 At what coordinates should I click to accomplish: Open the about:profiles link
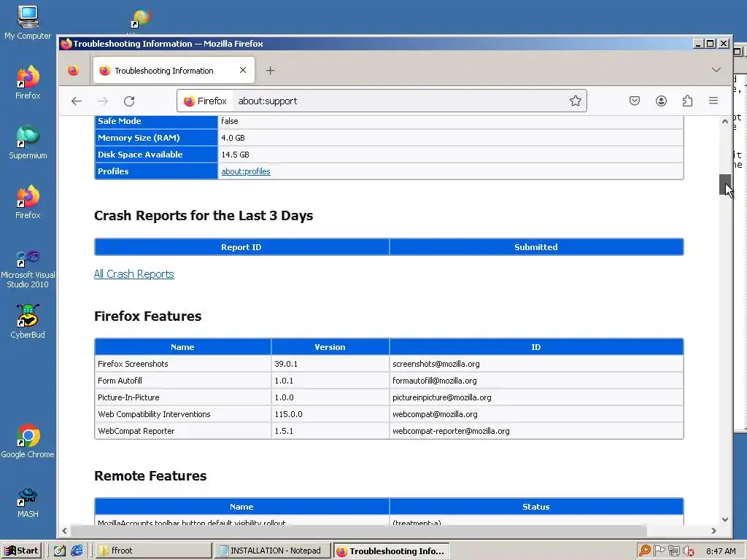(x=246, y=171)
